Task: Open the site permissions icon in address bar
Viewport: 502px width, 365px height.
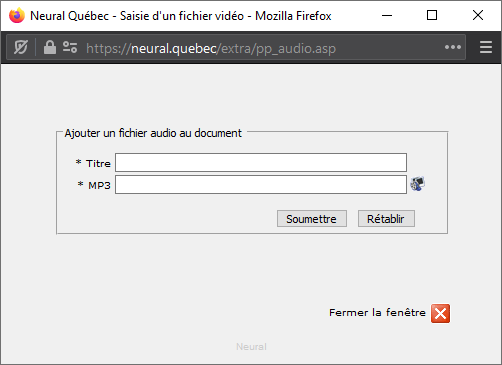Action: 70,47
